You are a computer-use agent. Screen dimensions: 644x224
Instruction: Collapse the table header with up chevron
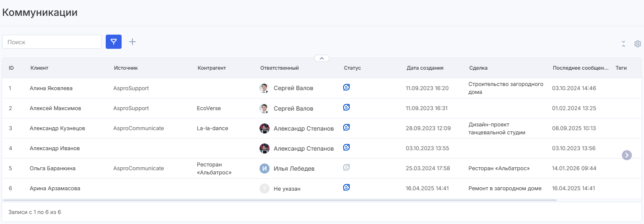321,58
